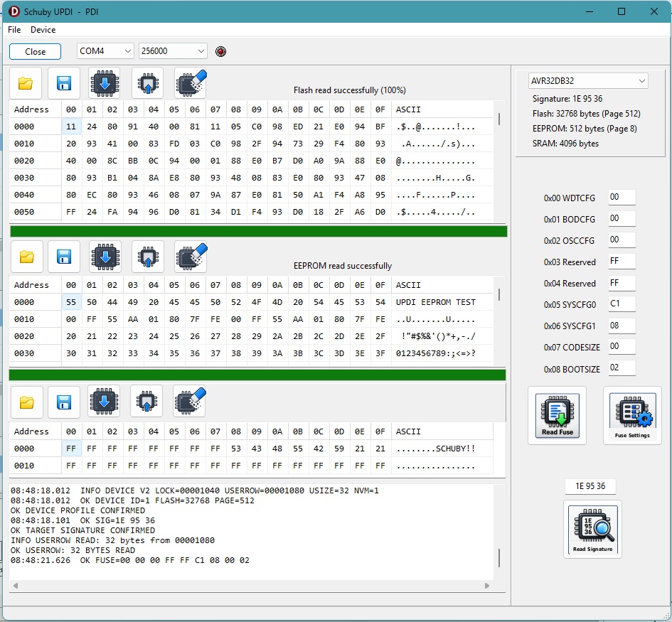The height and width of the screenshot is (622, 672).
Task: Open the AVR32DB32 device selector
Action: pyautogui.click(x=588, y=80)
